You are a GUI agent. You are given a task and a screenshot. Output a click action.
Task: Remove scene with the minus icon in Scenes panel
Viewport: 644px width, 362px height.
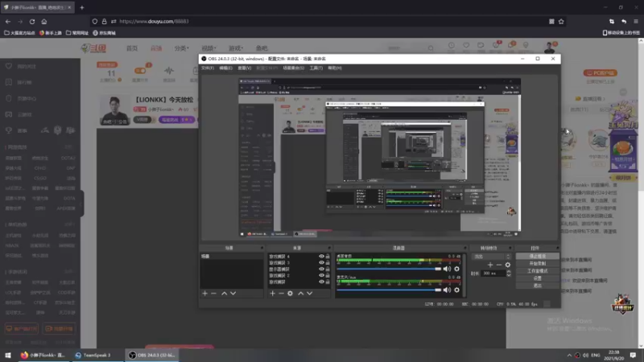tap(213, 294)
